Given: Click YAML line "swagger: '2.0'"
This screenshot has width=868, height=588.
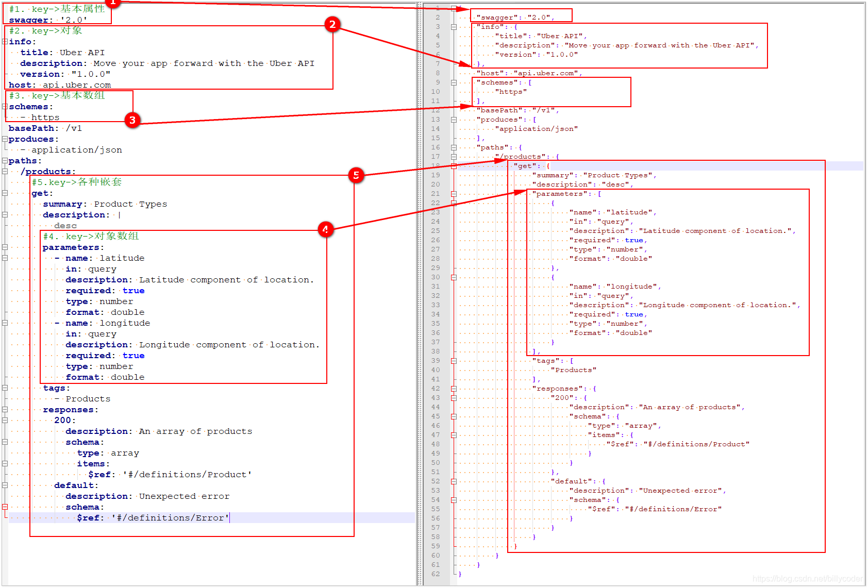Looking at the screenshot, I should (x=48, y=20).
